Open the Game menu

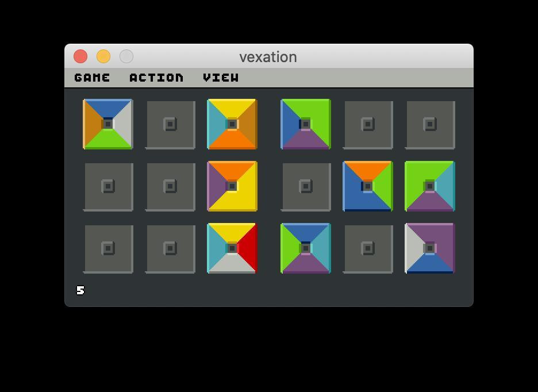pos(92,78)
